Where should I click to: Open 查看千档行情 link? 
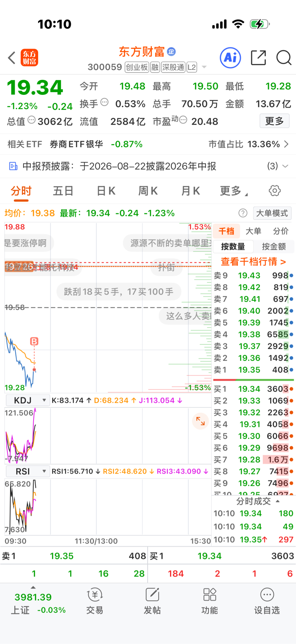(253, 262)
